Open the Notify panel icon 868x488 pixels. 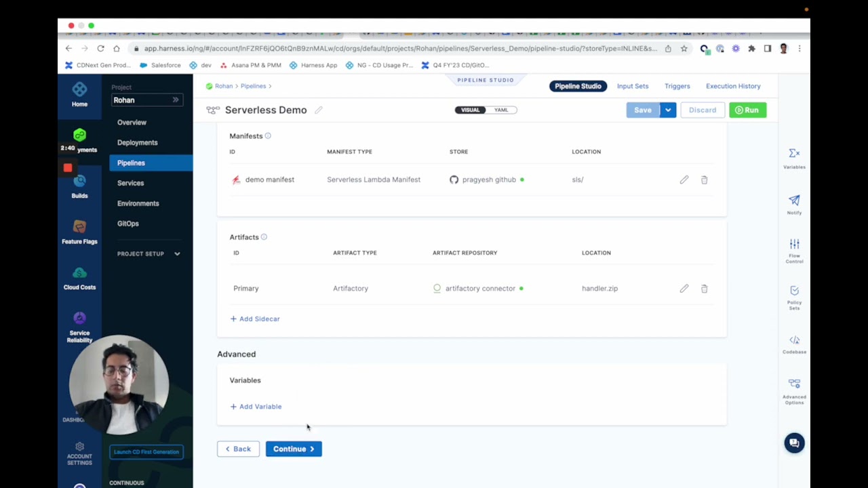click(x=794, y=200)
